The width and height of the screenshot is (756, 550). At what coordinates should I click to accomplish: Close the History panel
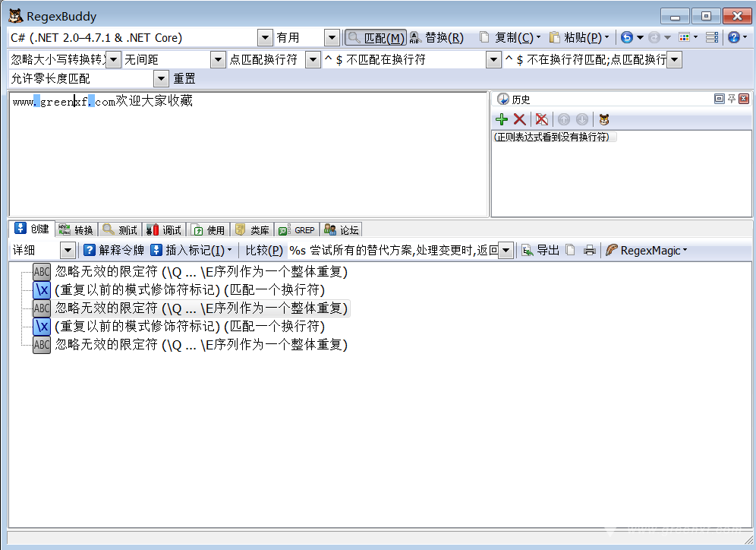(744, 99)
